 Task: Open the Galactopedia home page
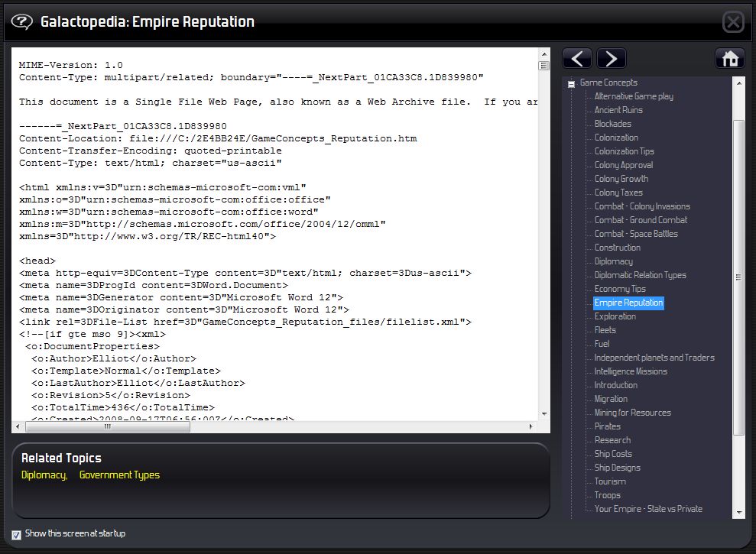tap(730, 58)
